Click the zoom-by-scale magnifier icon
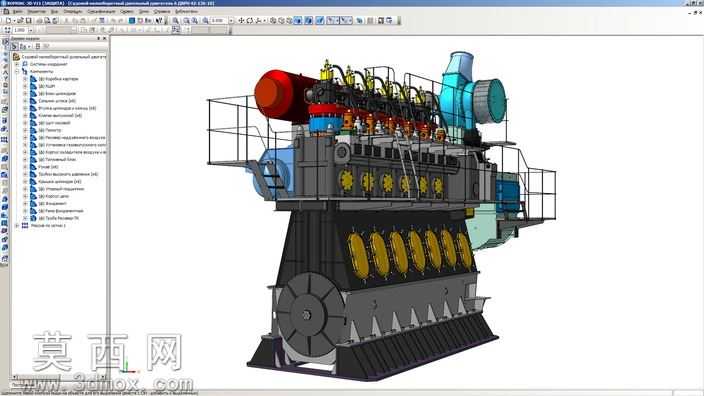The image size is (704, 396). 206,20
